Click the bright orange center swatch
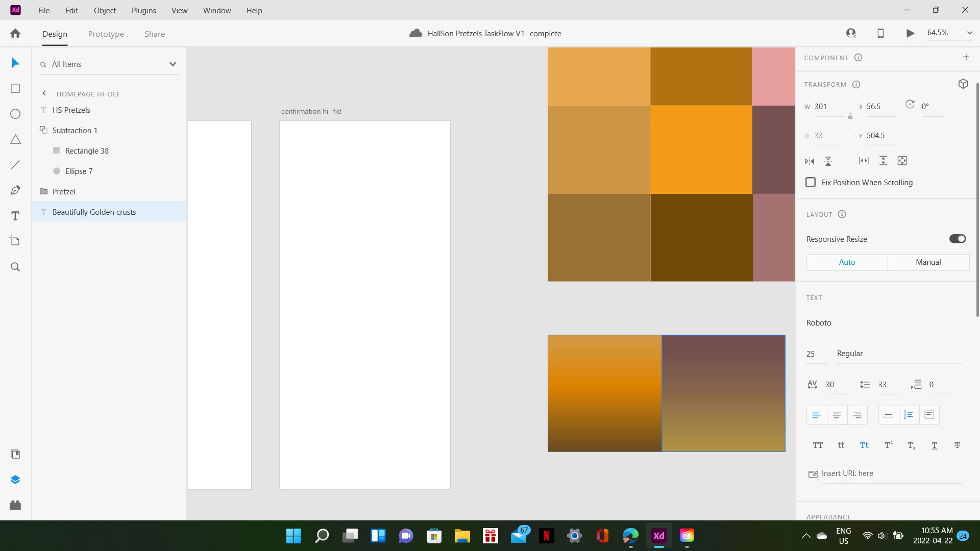 (x=701, y=149)
